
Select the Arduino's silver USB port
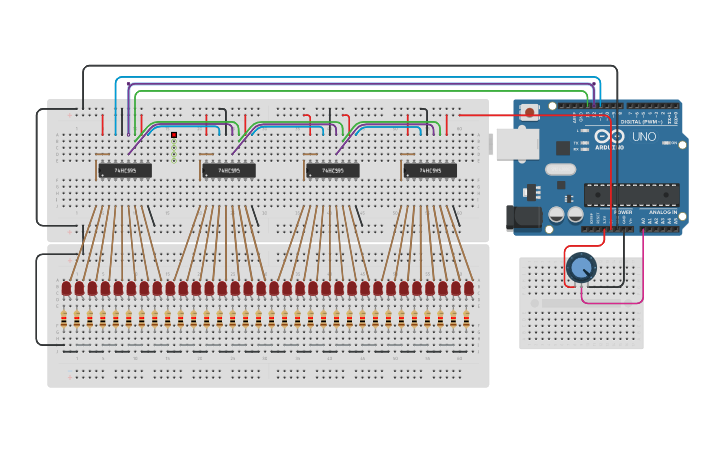(518, 145)
